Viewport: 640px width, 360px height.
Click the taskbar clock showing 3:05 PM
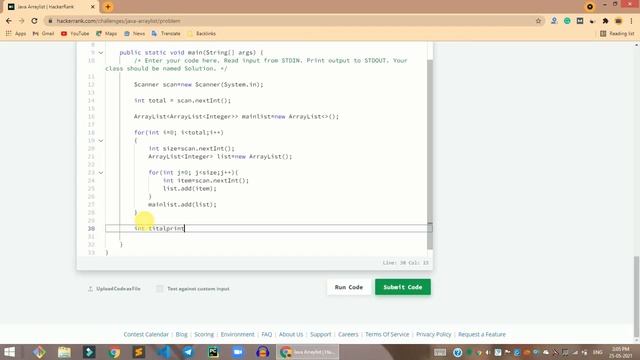click(621, 352)
